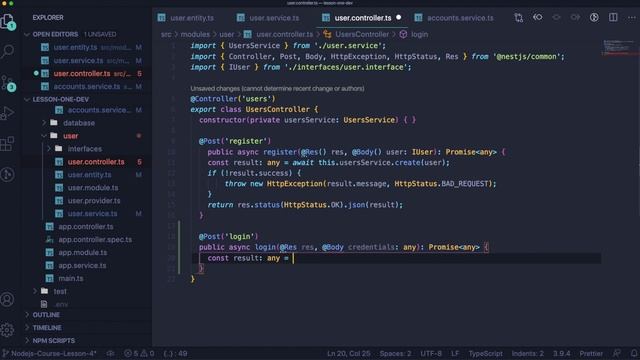Click the UTF-8 encoding selector

tap(431, 353)
